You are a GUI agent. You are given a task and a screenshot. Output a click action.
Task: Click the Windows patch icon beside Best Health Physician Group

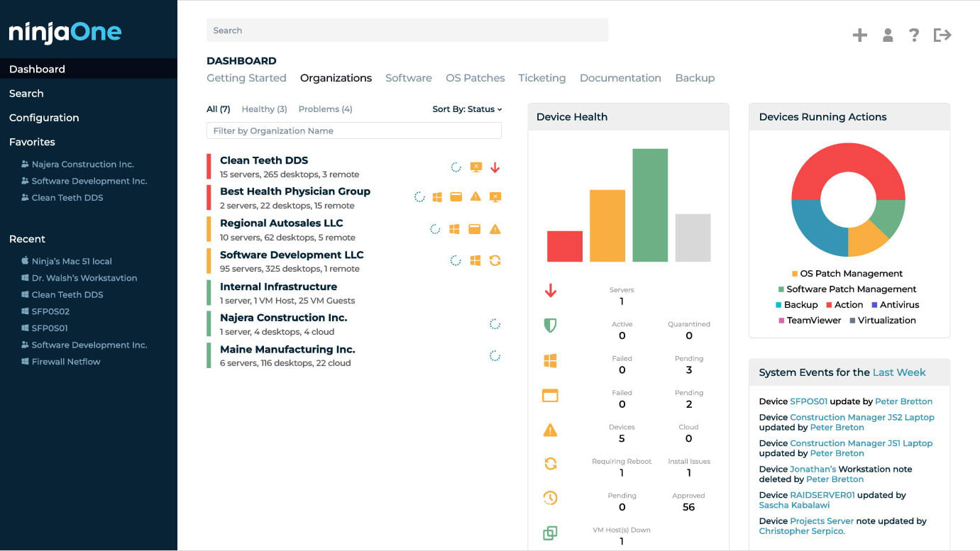click(x=437, y=196)
